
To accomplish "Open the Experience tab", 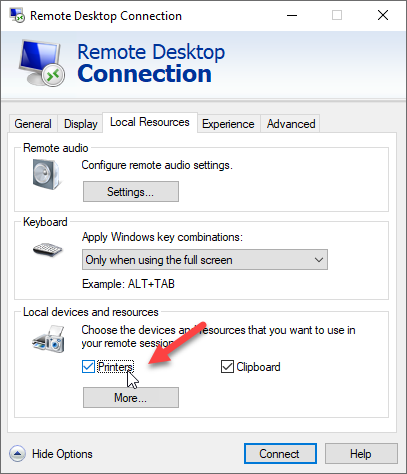I will point(228,124).
